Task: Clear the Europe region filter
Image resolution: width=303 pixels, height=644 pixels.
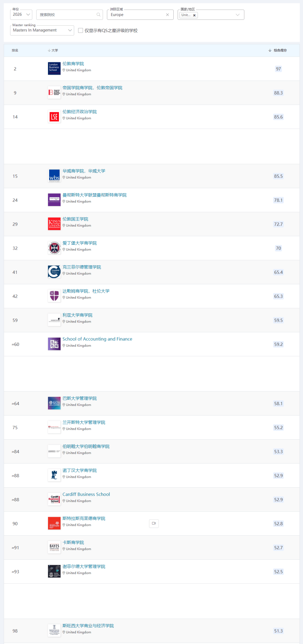Action: [x=167, y=15]
